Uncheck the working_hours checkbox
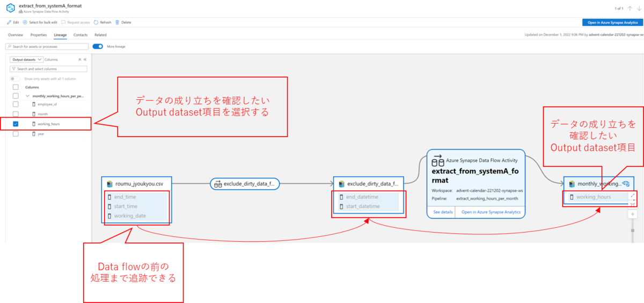 [x=16, y=124]
